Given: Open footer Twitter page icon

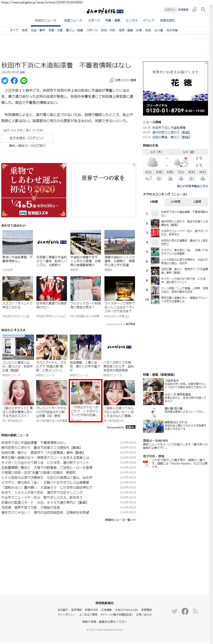Looking at the screenshot, I should [x=175, y=611].
